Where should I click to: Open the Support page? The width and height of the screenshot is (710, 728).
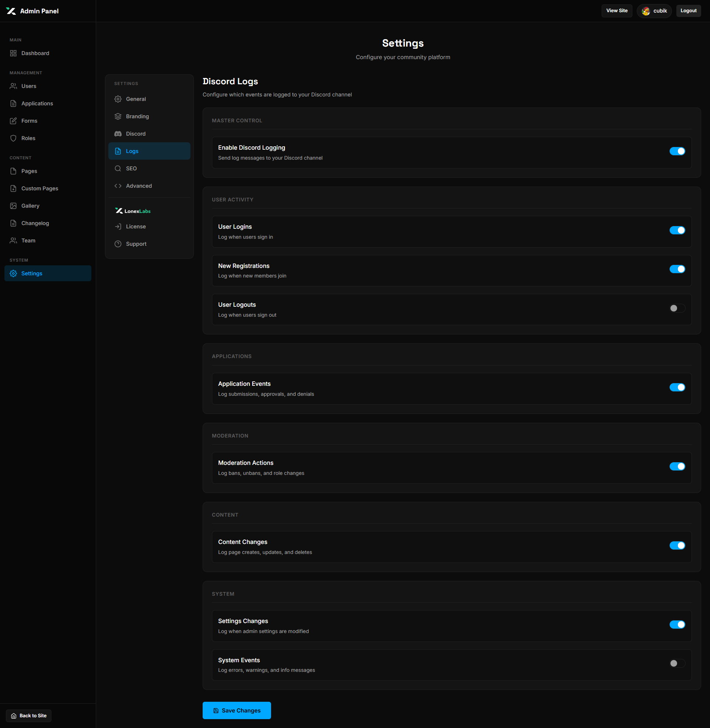click(149, 244)
